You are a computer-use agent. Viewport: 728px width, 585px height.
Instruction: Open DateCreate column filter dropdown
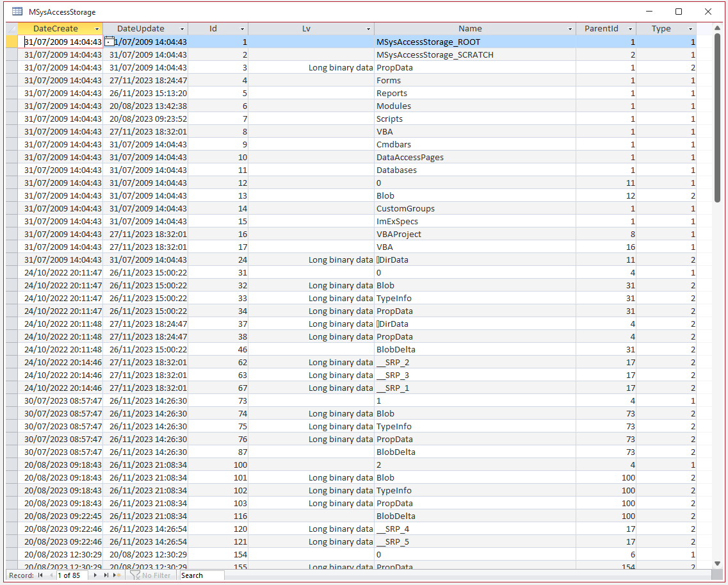(97, 29)
